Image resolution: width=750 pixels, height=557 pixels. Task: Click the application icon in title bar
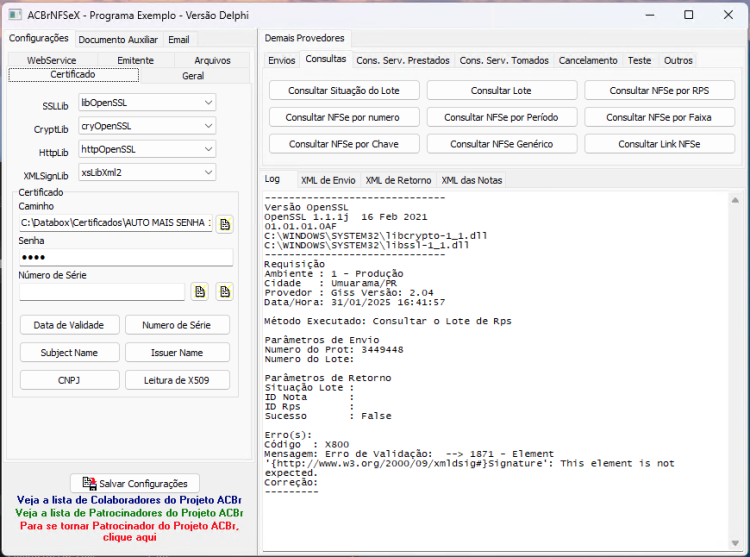tap(15, 15)
